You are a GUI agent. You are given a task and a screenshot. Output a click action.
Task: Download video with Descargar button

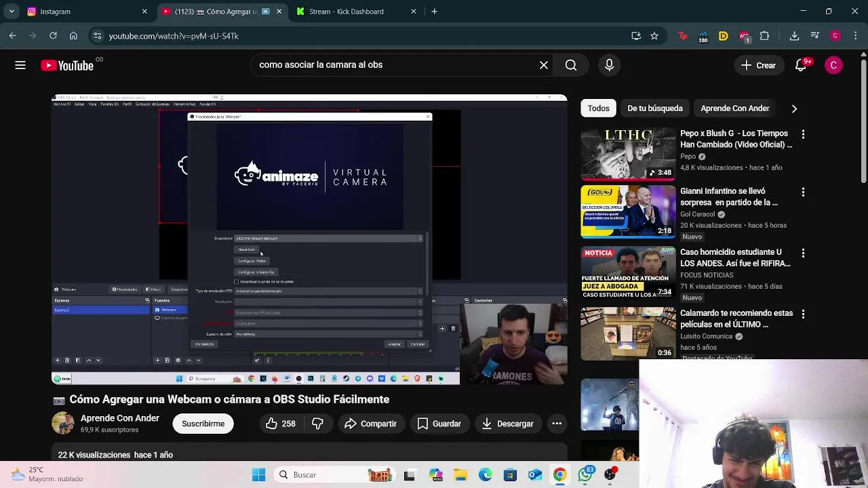[508, 424]
